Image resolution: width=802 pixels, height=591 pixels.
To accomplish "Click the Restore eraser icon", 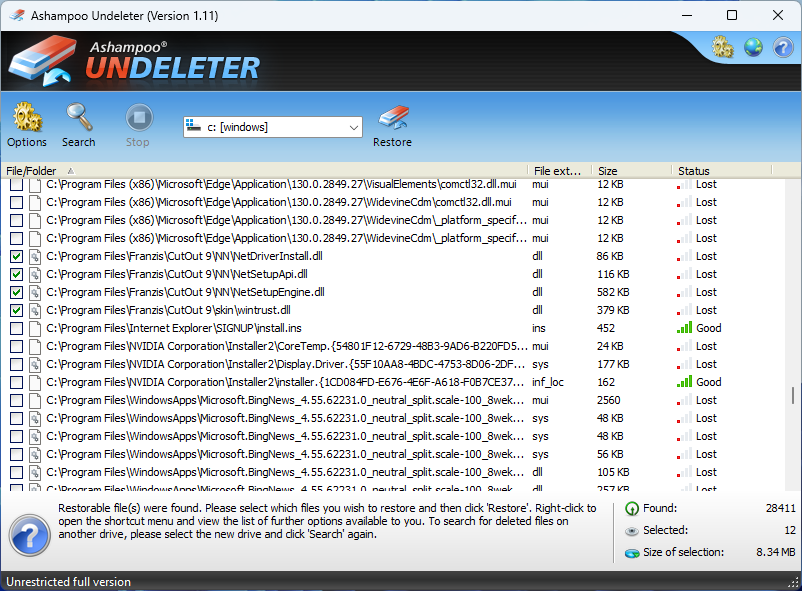I will [393, 118].
